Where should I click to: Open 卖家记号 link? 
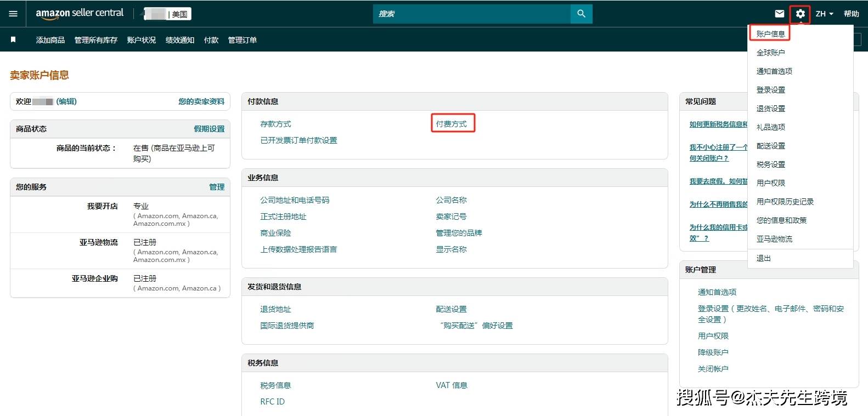[x=451, y=217]
